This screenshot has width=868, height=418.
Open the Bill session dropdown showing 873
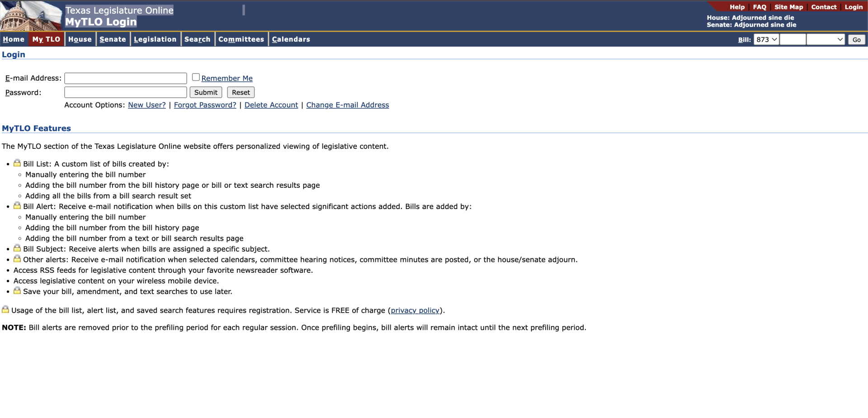[766, 39]
